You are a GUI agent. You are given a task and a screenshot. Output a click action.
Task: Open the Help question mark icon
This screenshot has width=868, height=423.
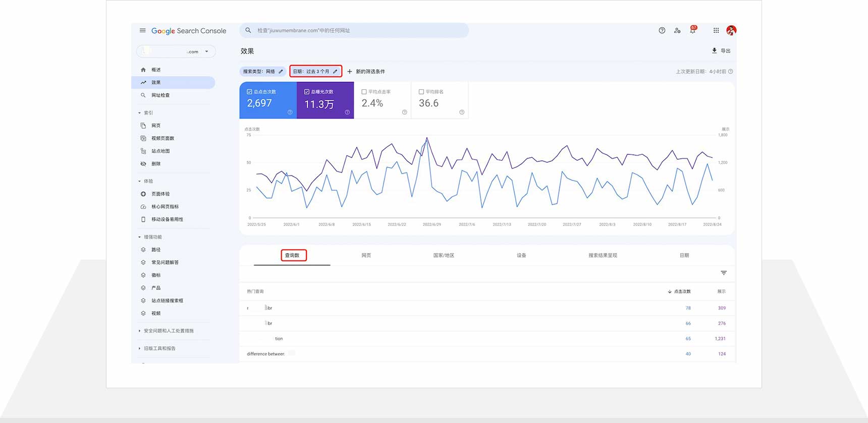(x=662, y=31)
